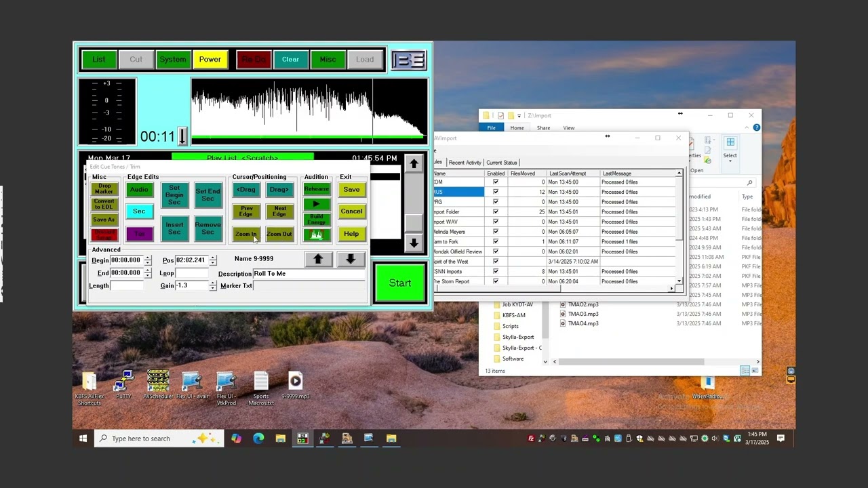
Task: Click the right arrow of the AVImport horizontal scrollbar
Action: (671, 289)
